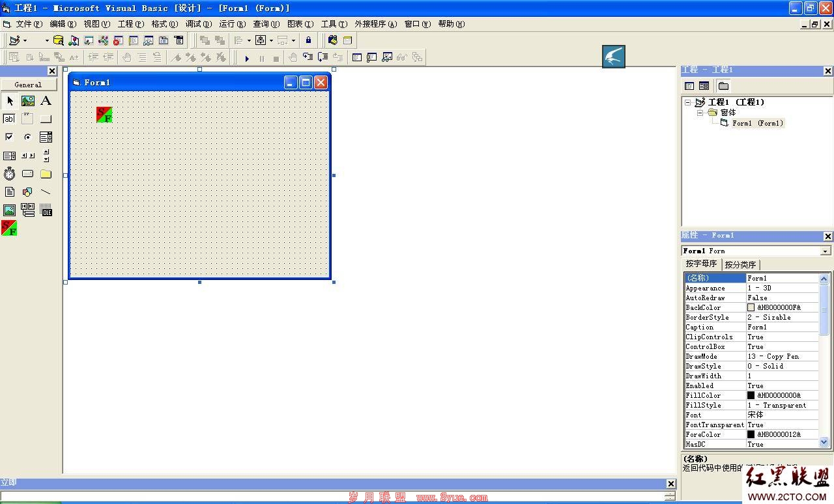Close the toolbox panel

(x=52, y=71)
